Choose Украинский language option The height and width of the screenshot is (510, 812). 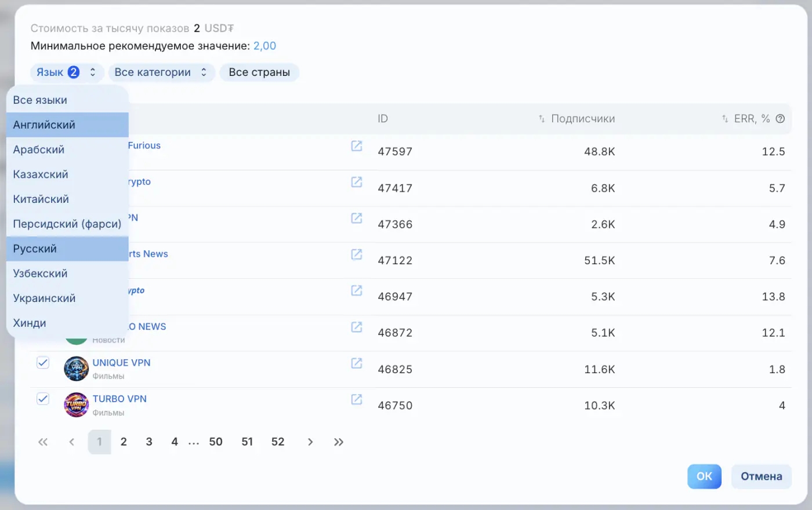tap(67, 298)
